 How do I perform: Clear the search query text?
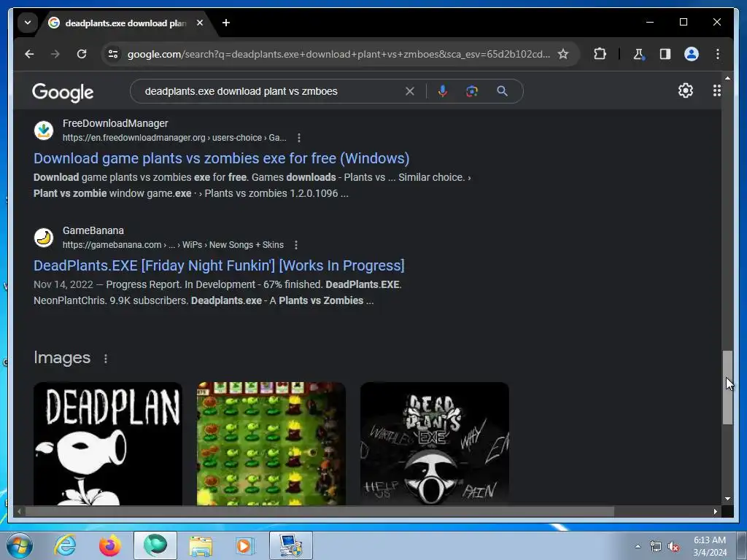tap(410, 91)
